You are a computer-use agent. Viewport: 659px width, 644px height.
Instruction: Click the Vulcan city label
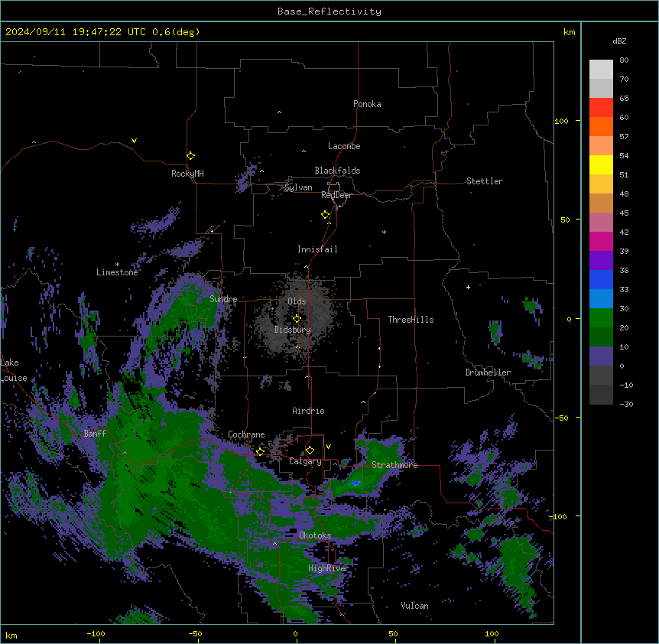pos(415,606)
